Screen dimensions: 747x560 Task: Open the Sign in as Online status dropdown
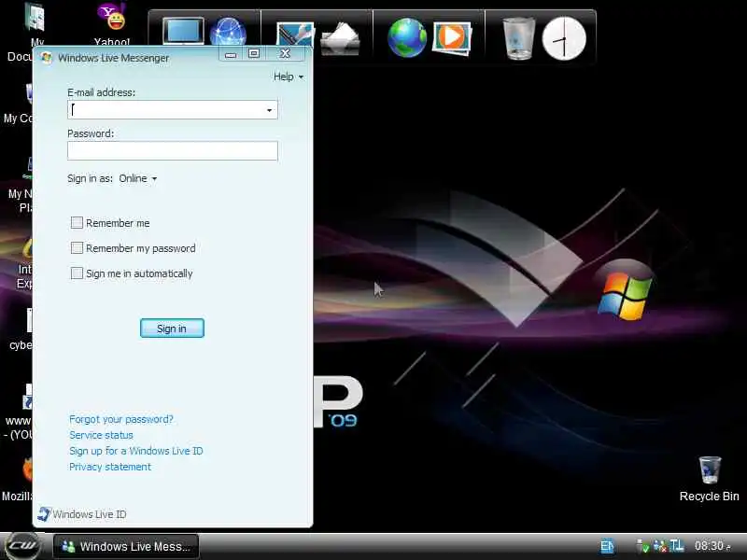point(137,178)
